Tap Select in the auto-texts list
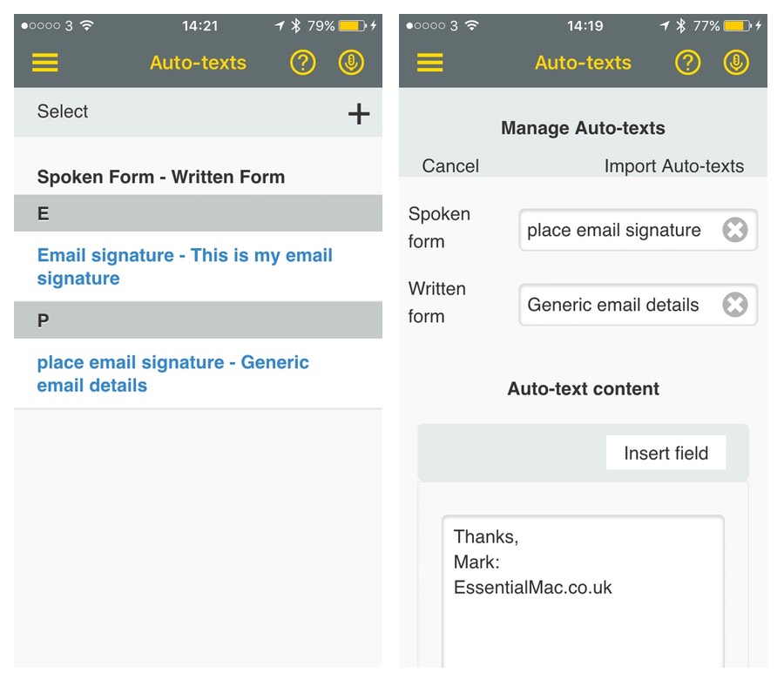This screenshot has width=784, height=693. click(x=63, y=111)
